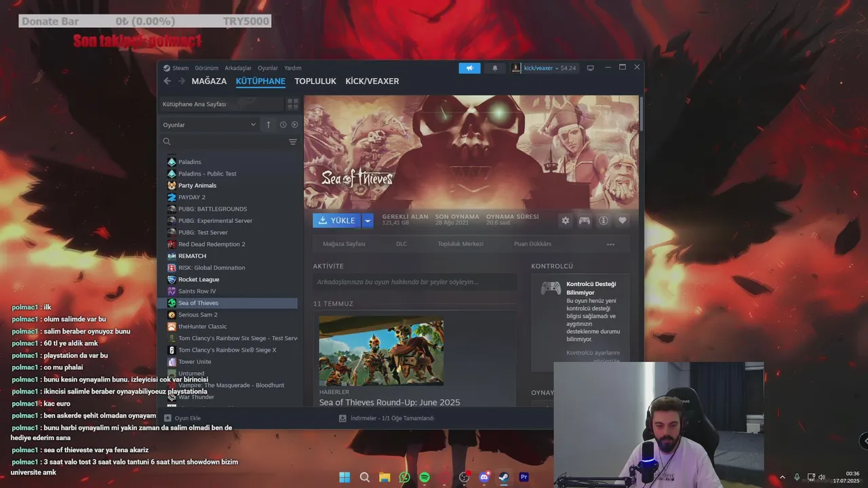Viewport: 868px width, 488px height.
Task: Open the notifications bell in Steam
Action: (x=494, y=68)
